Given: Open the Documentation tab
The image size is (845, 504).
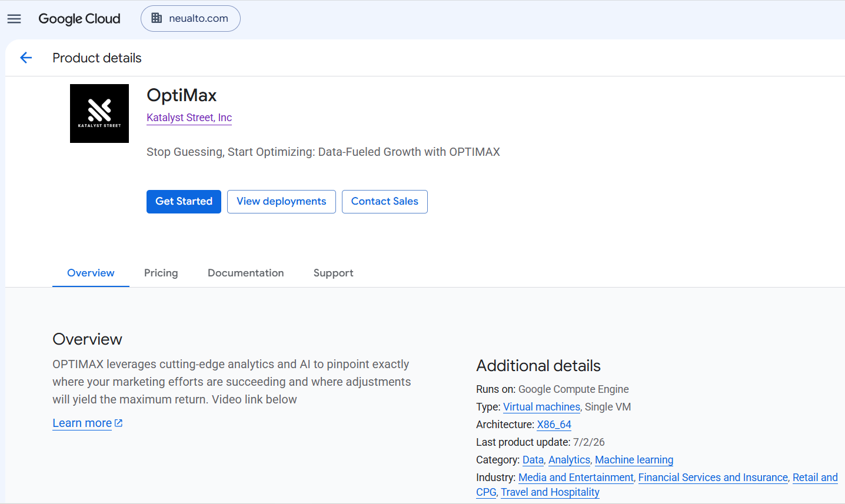Looking at the screenshot, I should pyautogui.click(x=246, y=273).
